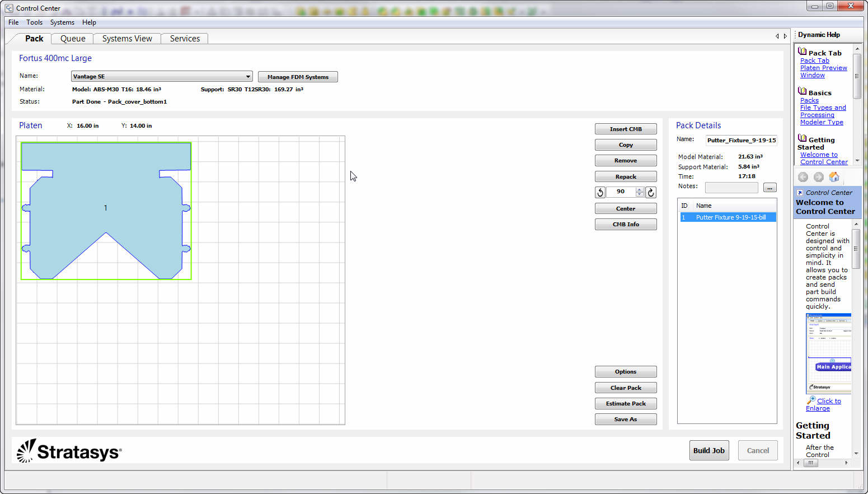Viewport: 868px width, 494px height.
Task: Click status text Part Done - Pack_cover_bottom1
Action: click(x=119, y=102)
